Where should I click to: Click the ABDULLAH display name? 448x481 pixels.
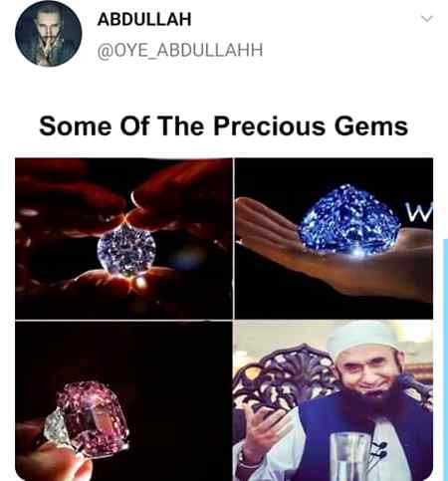(144, 19)
